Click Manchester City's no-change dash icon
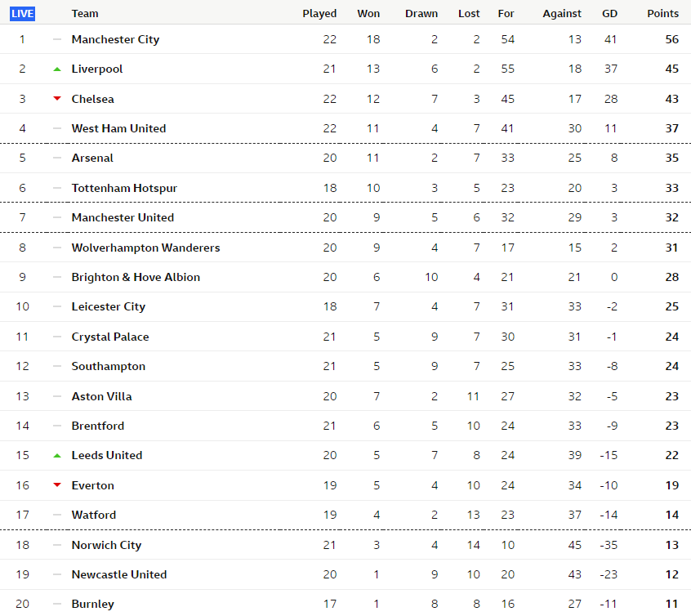The image size is (691, 616). click(x=57, y=39)
